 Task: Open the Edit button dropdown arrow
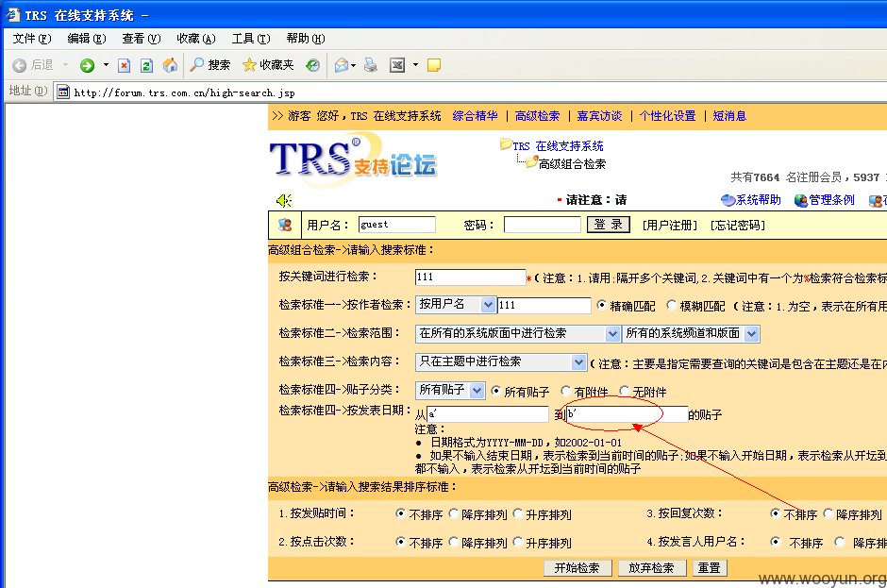click(415, 65)
